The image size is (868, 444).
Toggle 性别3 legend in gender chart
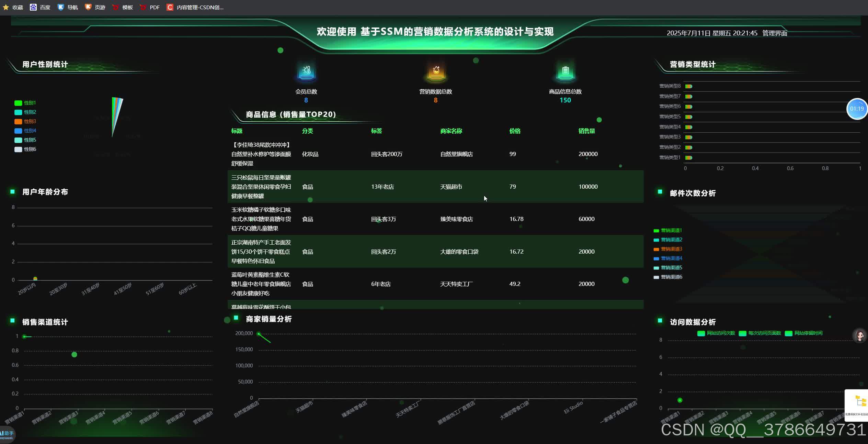point(25,121)
